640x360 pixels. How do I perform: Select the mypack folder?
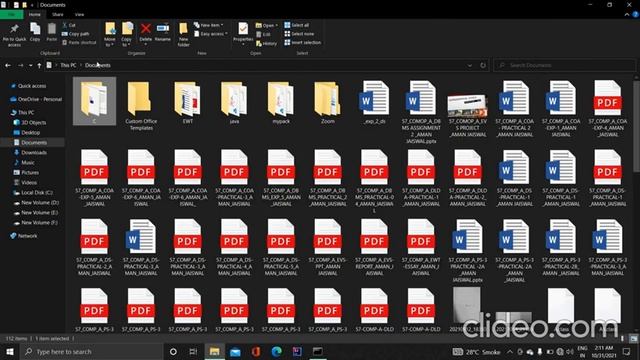pyautogui.click(x=281, y=102)
